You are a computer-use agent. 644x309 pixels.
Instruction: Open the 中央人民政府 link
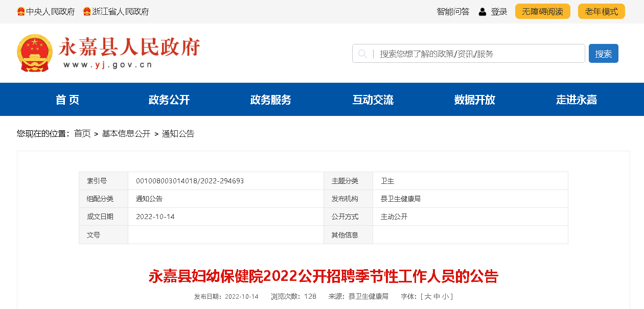pos(50,12)
